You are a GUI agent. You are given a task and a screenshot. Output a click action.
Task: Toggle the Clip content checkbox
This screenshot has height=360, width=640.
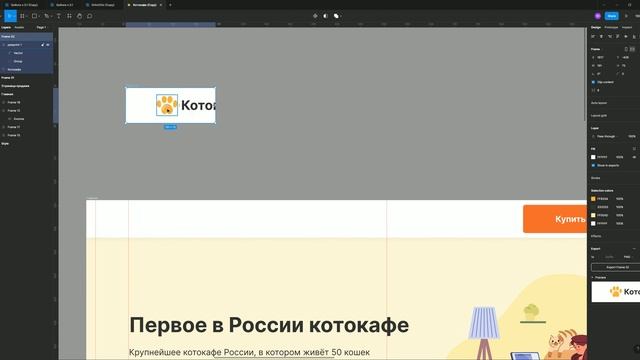[x=593, y=82]
